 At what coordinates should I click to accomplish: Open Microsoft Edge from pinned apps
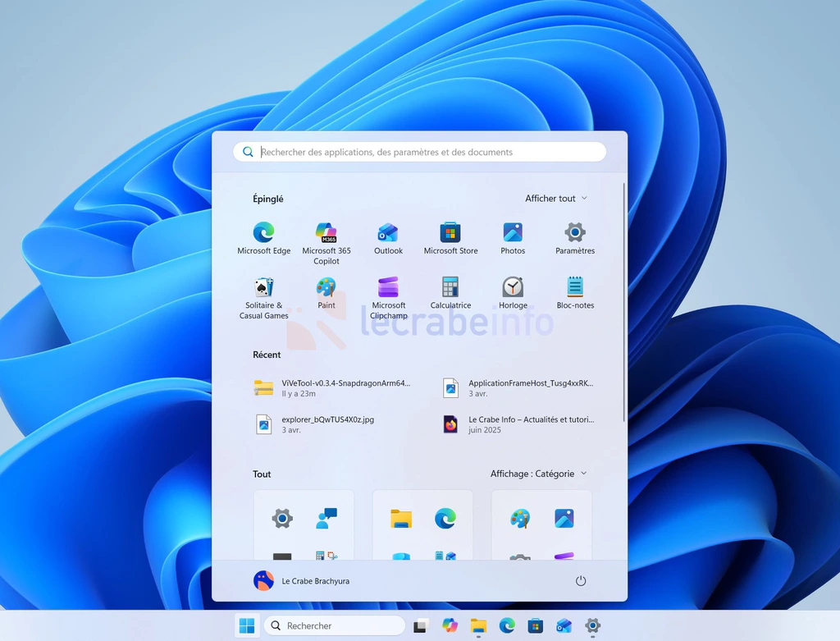[263, 239]
